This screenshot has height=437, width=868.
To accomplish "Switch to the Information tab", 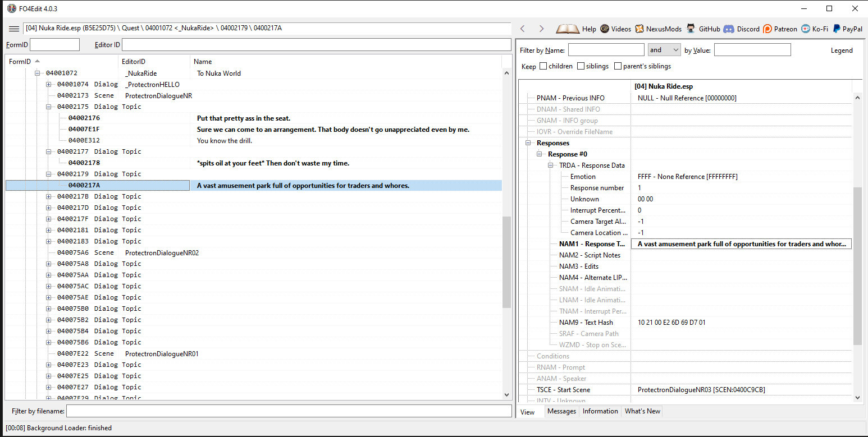I will point(600,411).
